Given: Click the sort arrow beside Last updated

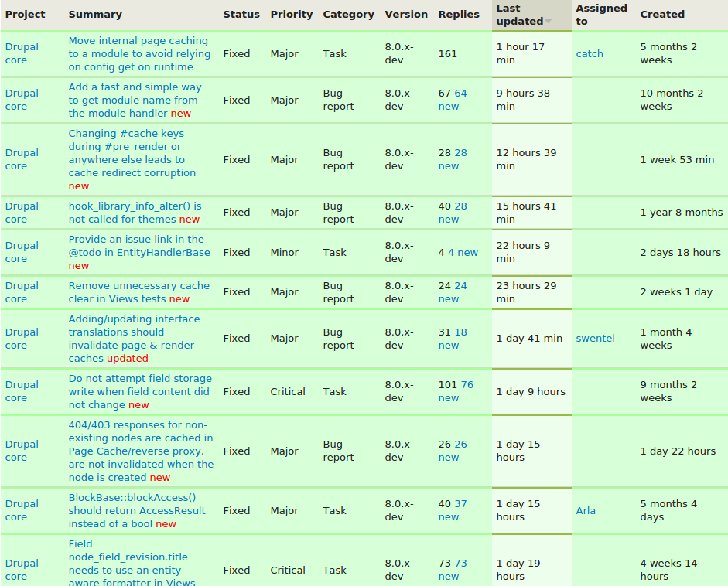Looking at the screenshot, I should coord(549,22).
